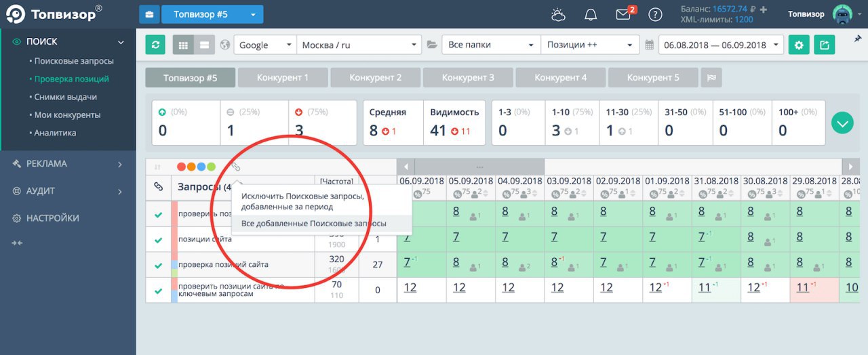Click the green export share button

click(x=825, y=45)
